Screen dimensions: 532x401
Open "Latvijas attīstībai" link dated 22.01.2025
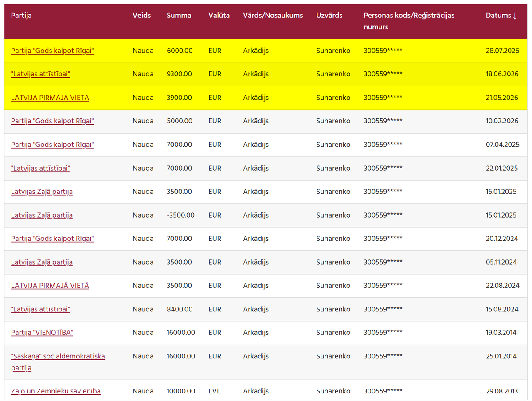(40, 168)
